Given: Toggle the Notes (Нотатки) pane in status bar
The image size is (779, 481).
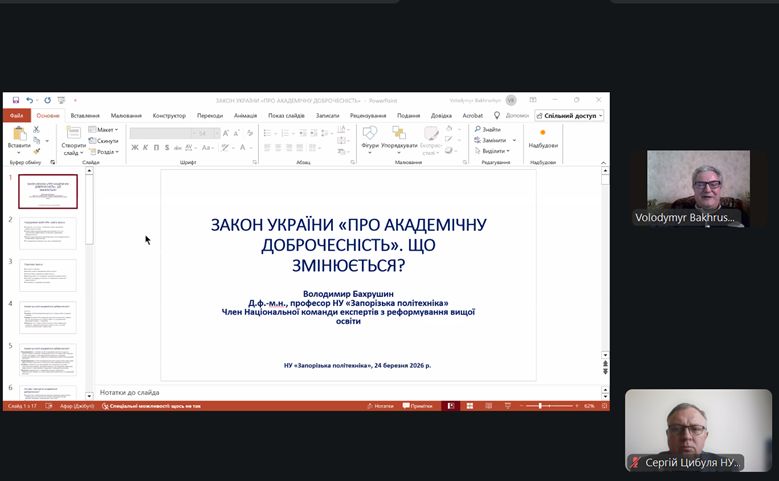Looking at the screenshot, I should pyautogui.click(x=381, y=406).
